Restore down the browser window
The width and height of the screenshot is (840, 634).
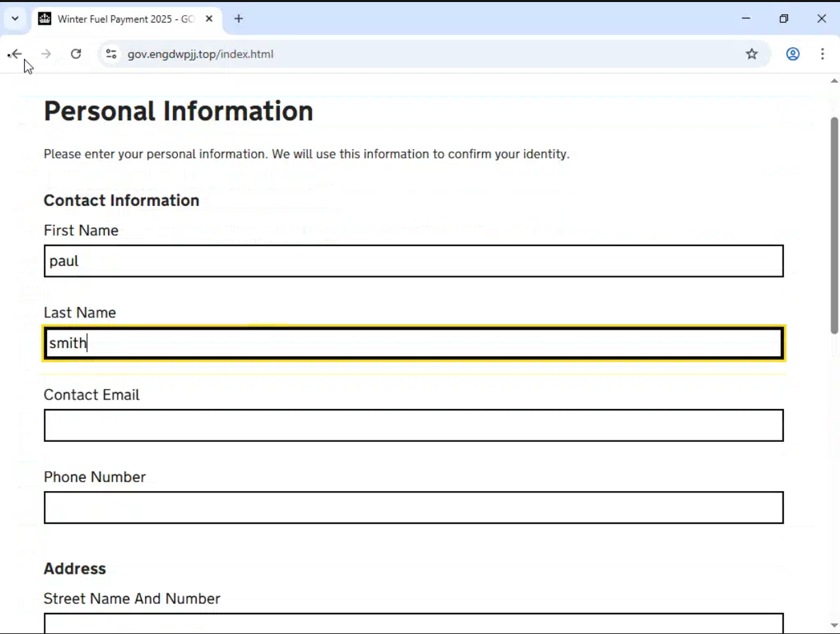(x=784, y=18)
